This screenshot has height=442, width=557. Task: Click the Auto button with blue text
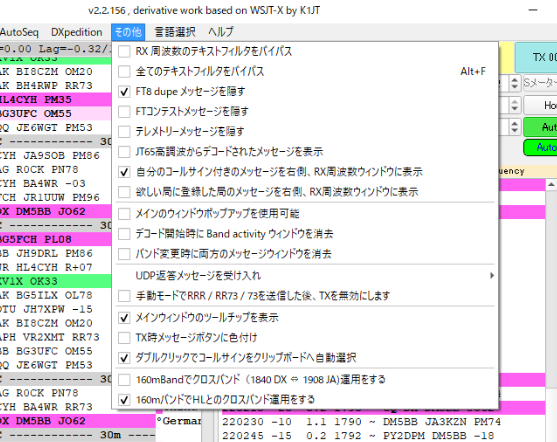click(x=541, y=147)
